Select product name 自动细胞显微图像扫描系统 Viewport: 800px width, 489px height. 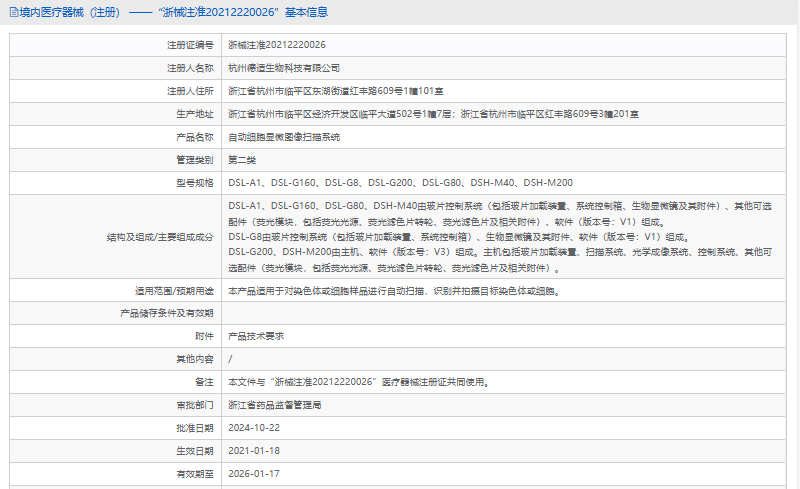pyautogui.click(x=284, y=137)
